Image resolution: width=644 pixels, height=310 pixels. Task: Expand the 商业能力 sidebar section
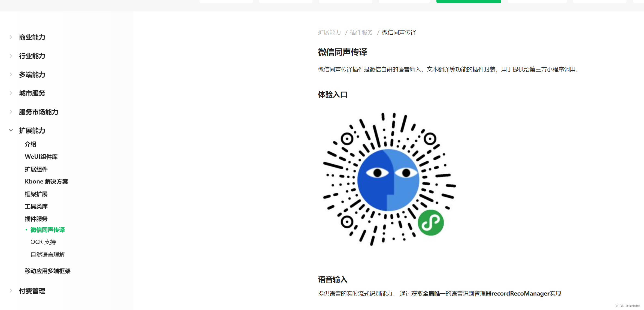pos(11,37)
